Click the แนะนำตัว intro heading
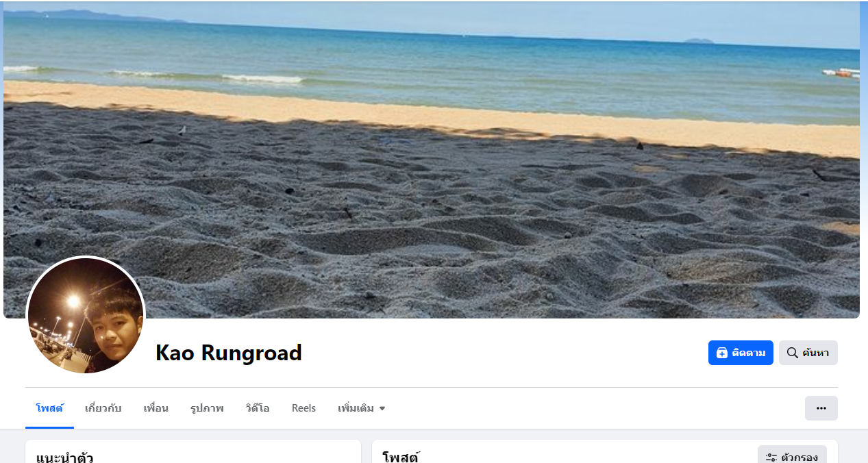868x463 pixels. click(x=64, y=457)
